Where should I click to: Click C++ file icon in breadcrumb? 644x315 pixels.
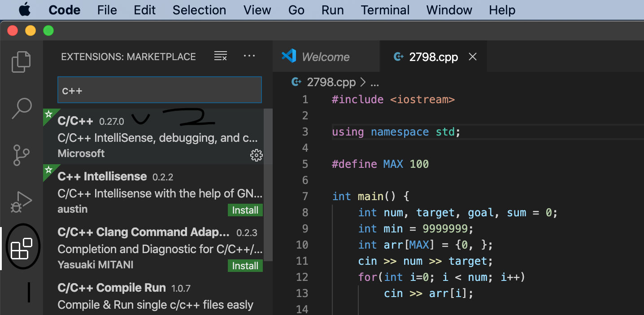296,82
